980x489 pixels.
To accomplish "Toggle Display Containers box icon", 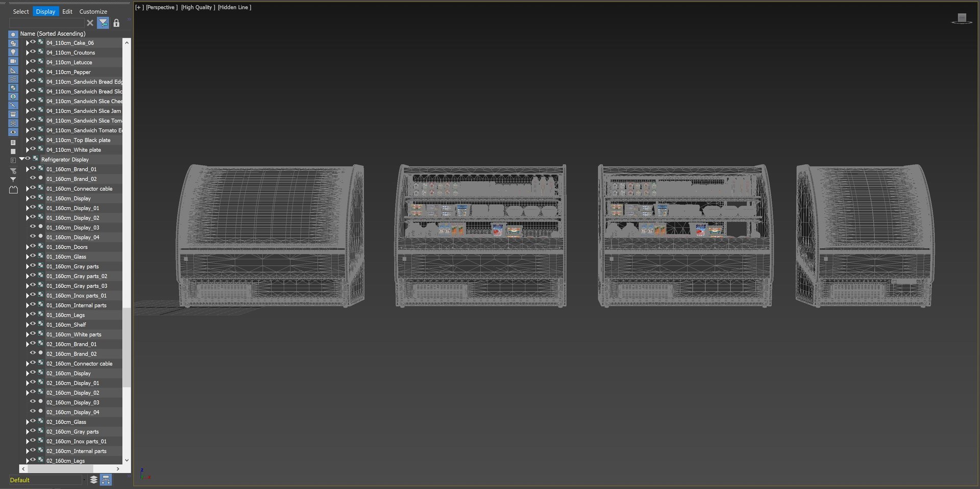I will pyautogui.click(x=13, y=114).
